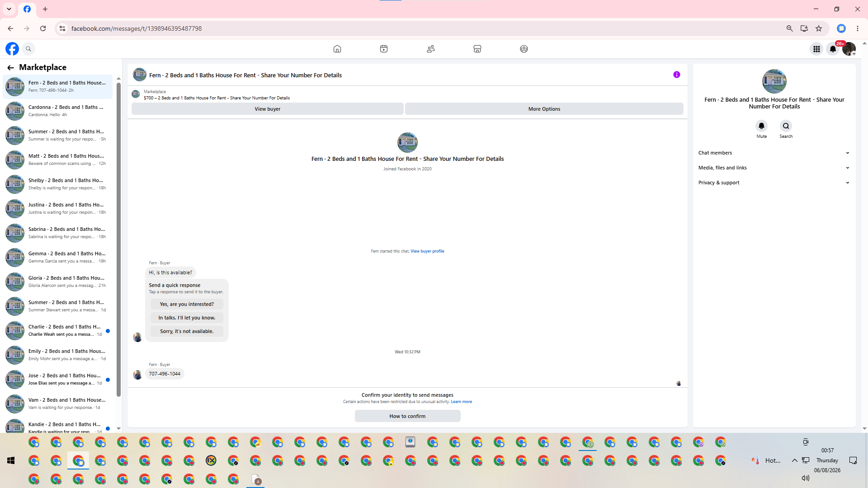
Task: Open the Windows Start menu
Action: [11, 460]
